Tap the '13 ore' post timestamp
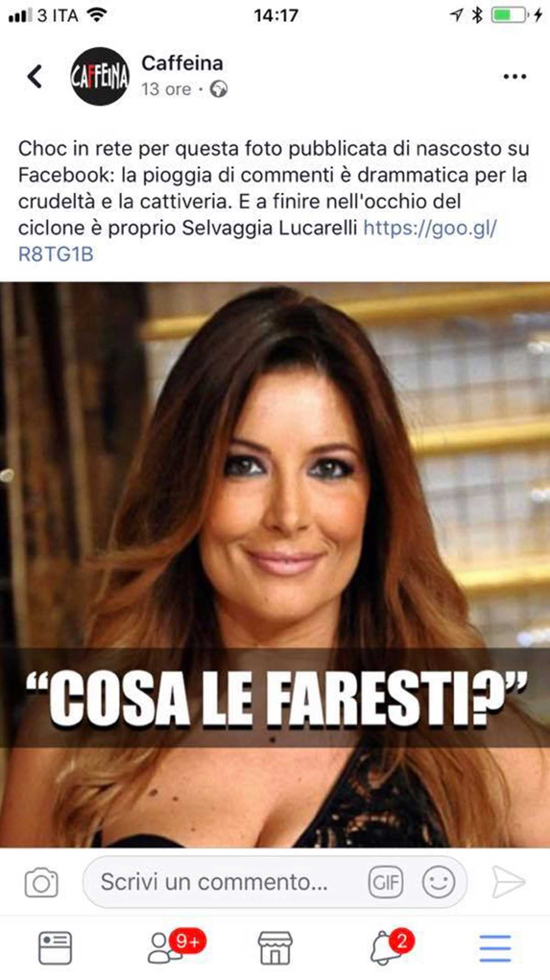This screenshot has height=980, width=550. click(x=166, y=89)
